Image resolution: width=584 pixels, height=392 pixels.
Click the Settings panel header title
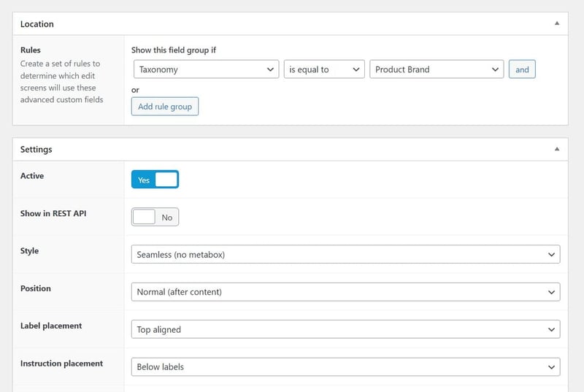36,150
